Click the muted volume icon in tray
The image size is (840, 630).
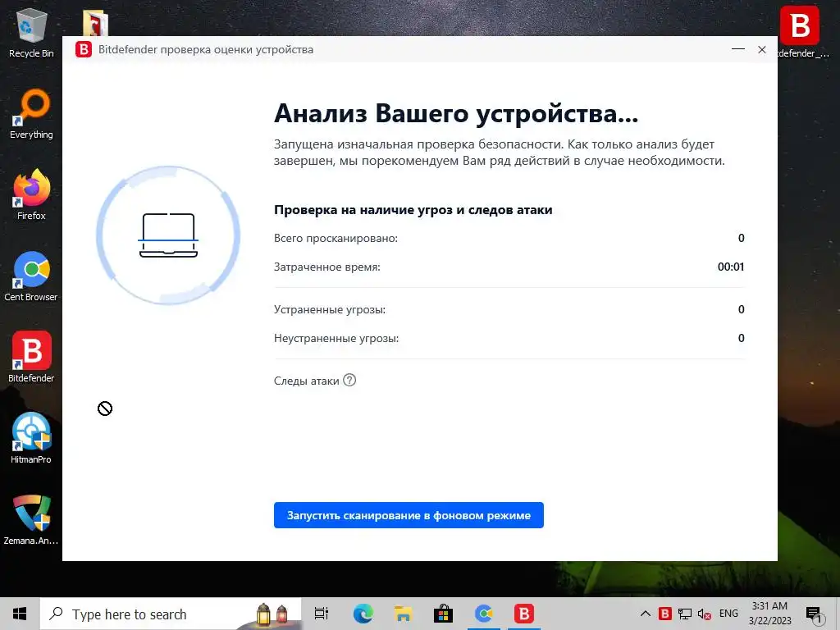coord(705,614)
